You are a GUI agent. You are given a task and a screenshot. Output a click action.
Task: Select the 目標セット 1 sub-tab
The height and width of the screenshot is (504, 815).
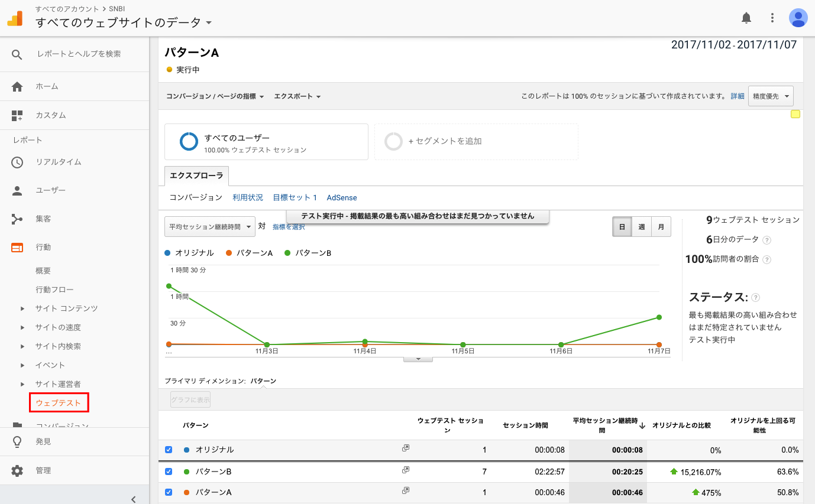(295, 198)
